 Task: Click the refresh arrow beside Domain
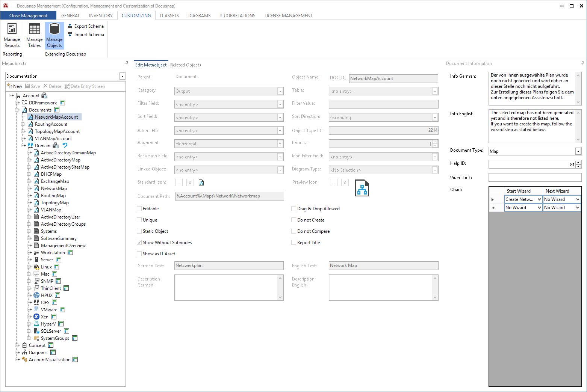pyautogui.click(x=65, y=145)
